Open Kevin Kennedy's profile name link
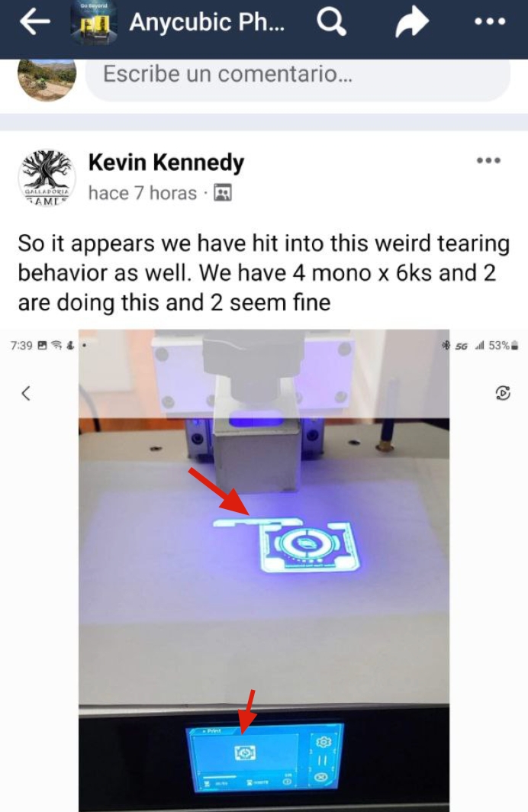 [x=166, y=163]
